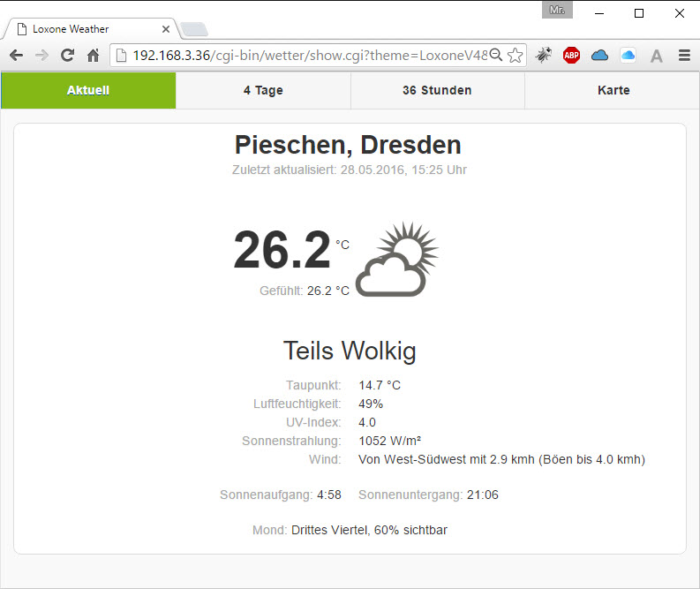This screenshot has width=700, height=589.
Task: Click the Pieschen, Dresden heading
Action: point(348,145)
